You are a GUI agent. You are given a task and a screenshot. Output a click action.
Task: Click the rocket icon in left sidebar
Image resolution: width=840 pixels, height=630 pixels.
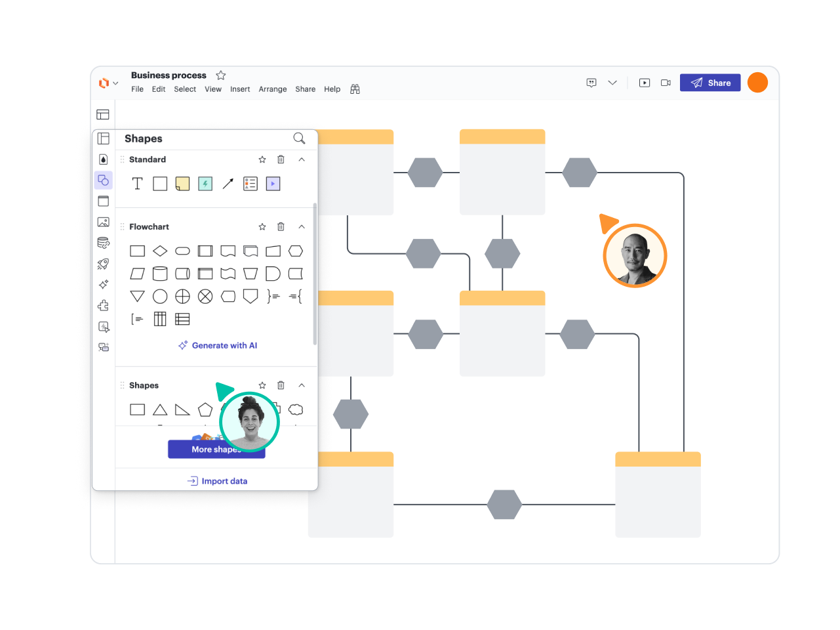click(x=104, y=264)
